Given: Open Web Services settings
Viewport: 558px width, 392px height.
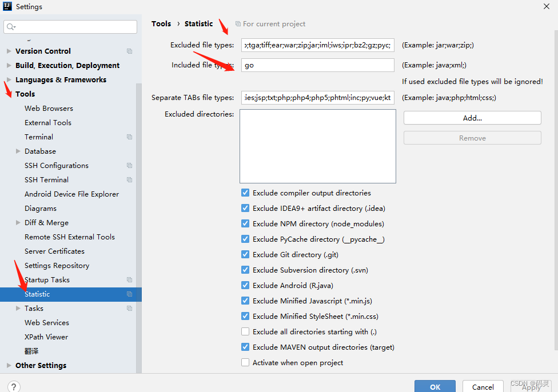Looking at the screenshot, I should click(x=47, y=323).
